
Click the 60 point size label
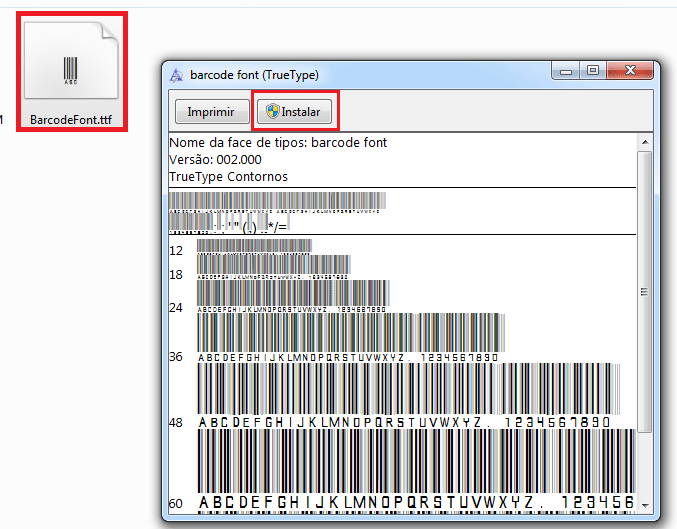(x=177, y=503)
